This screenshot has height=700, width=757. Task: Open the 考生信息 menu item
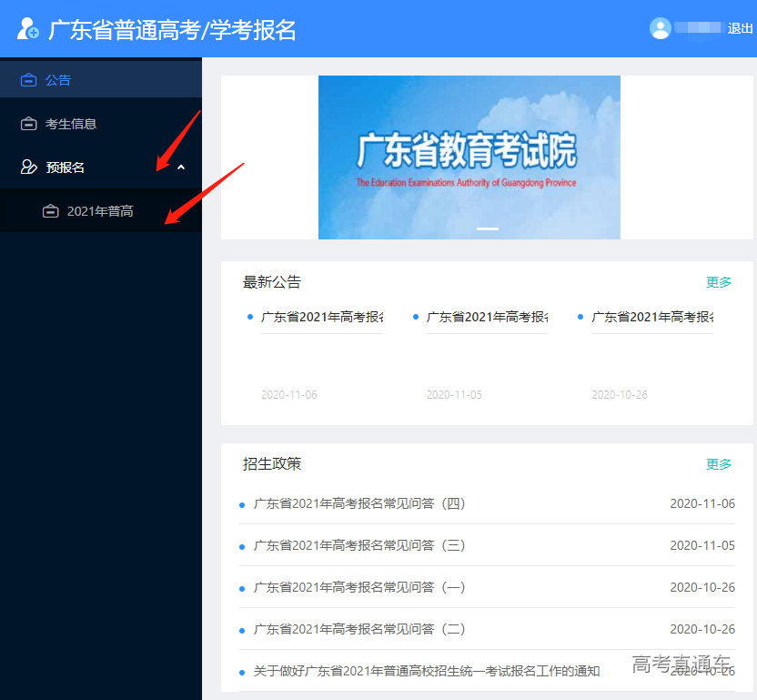click(x=71, y=124)
